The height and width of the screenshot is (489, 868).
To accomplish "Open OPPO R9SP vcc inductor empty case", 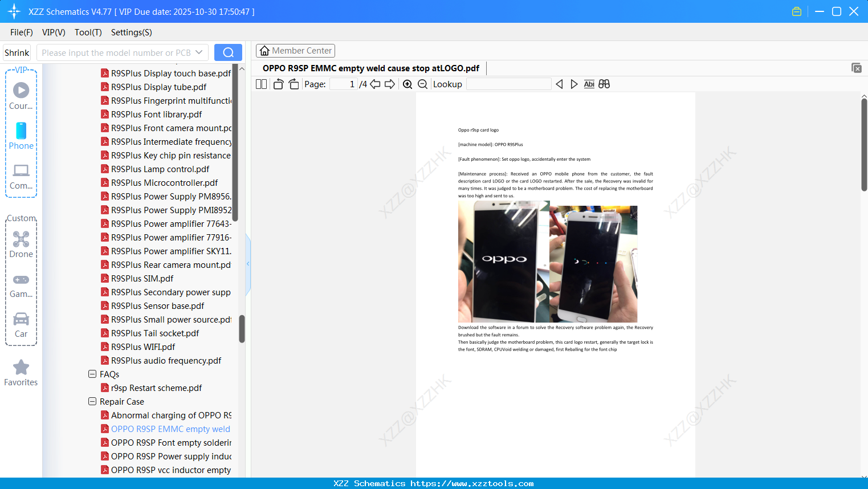I will click(x=171, y=470).
